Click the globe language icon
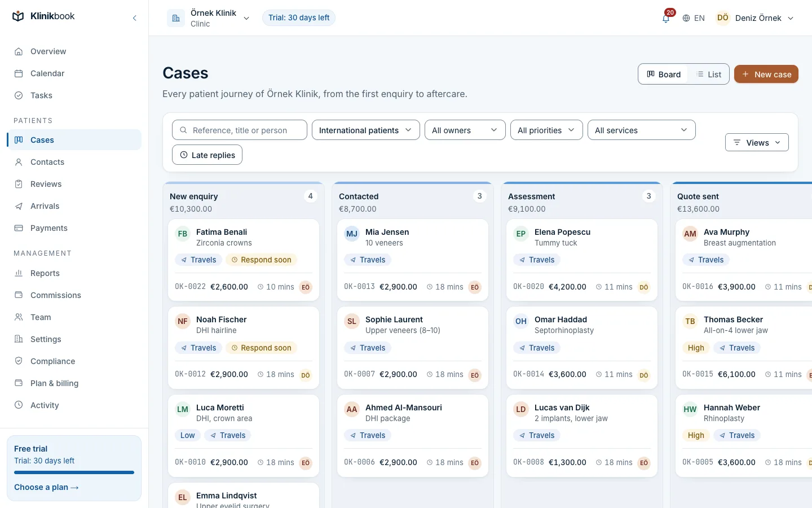Viewport: 812px width, 508px height. click(686, 18)
